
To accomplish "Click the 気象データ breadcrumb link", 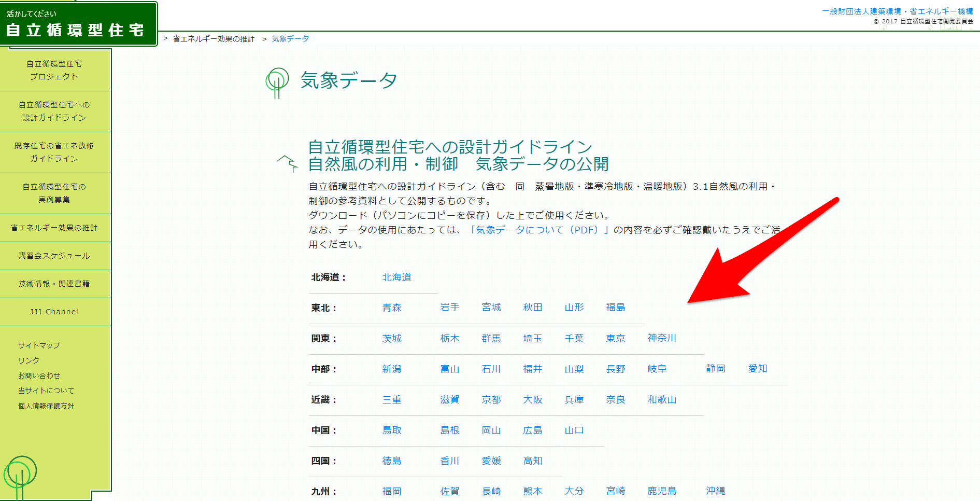I will point(290,39).
